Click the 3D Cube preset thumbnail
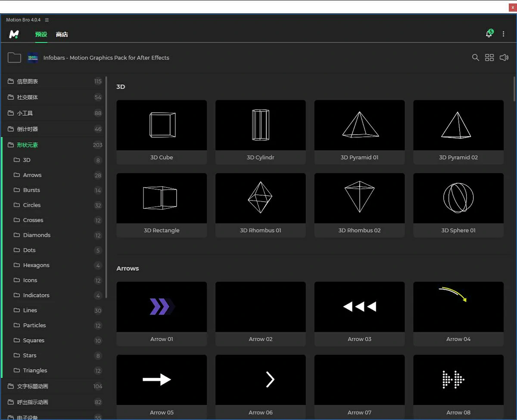517x420 pixels. point(162,125)
